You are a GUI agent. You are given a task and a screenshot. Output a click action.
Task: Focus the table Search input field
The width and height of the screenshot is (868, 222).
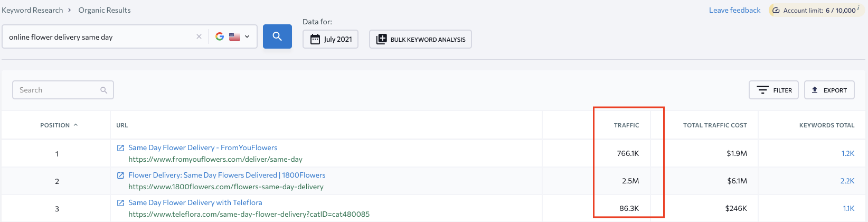point(63,90)
